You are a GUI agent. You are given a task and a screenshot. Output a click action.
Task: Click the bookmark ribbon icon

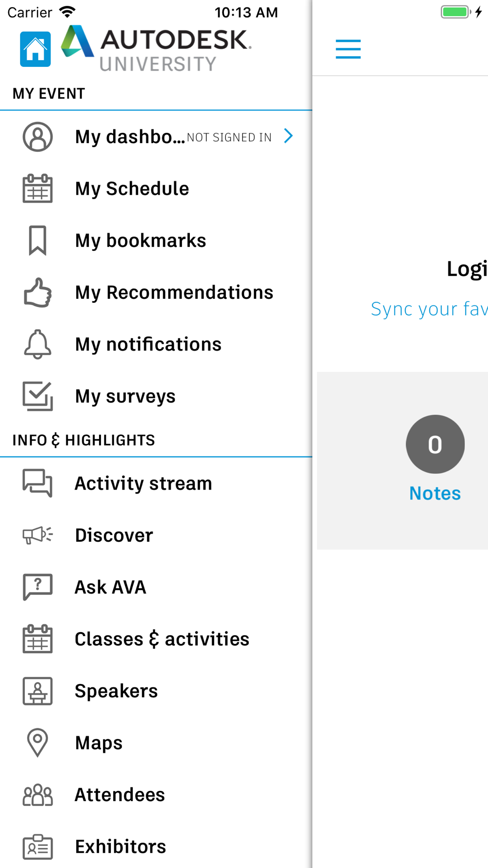coord(38,241)
